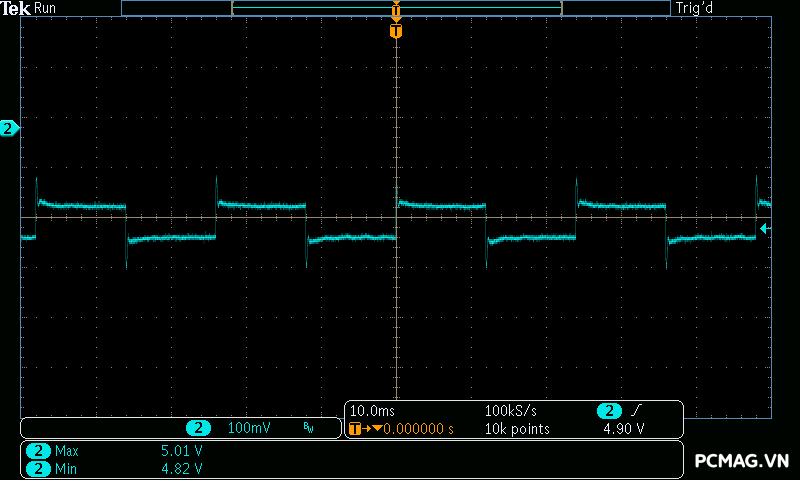The width and height of the screenshot is (800, 480).
Task: Click the 100mV vertical scale readout
Action: (x=249, y=428)
